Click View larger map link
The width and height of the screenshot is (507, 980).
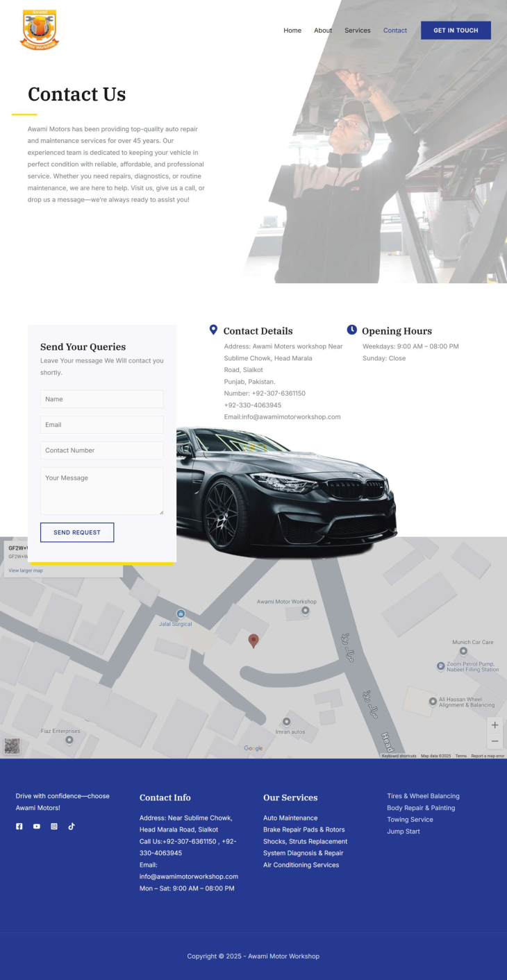pyautogui.click(x=26, y=571)
